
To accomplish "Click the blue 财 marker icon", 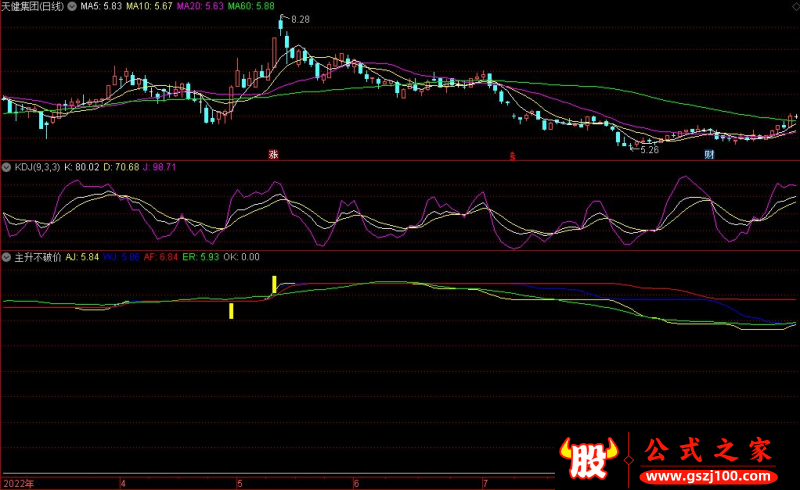I will click(x=709, y=155).
